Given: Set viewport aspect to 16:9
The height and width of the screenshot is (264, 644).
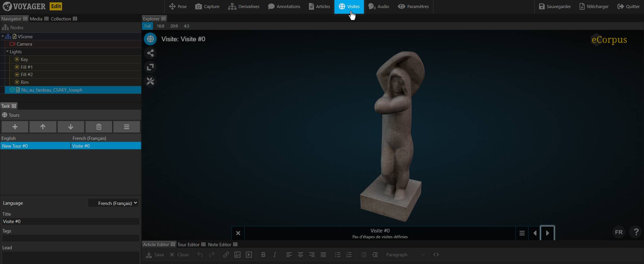Looking at the screenshot, I should coord(160,26).
